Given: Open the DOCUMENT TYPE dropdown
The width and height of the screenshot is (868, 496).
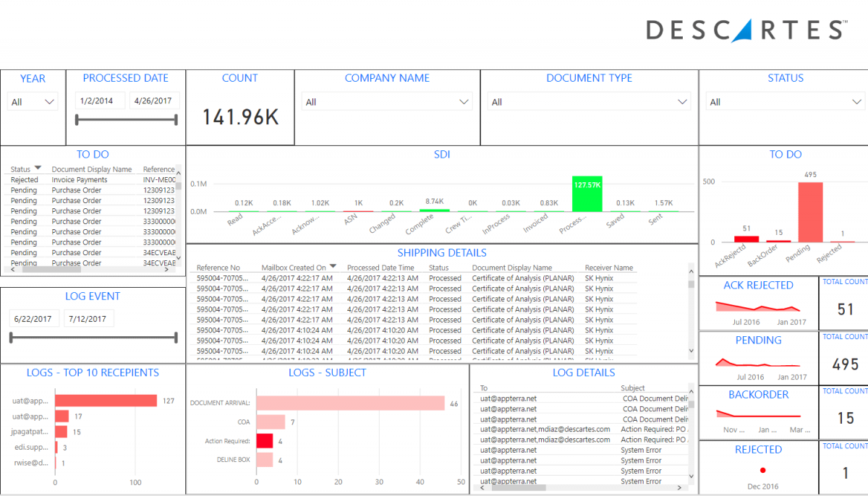Looking at the screenshot, I should (589, 102).
